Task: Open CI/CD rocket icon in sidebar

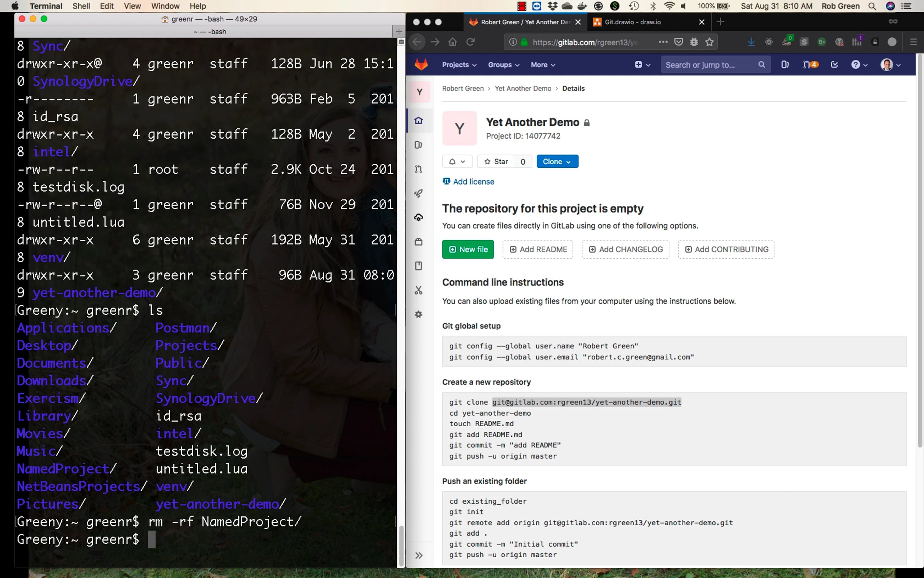Action: (418, 193)
